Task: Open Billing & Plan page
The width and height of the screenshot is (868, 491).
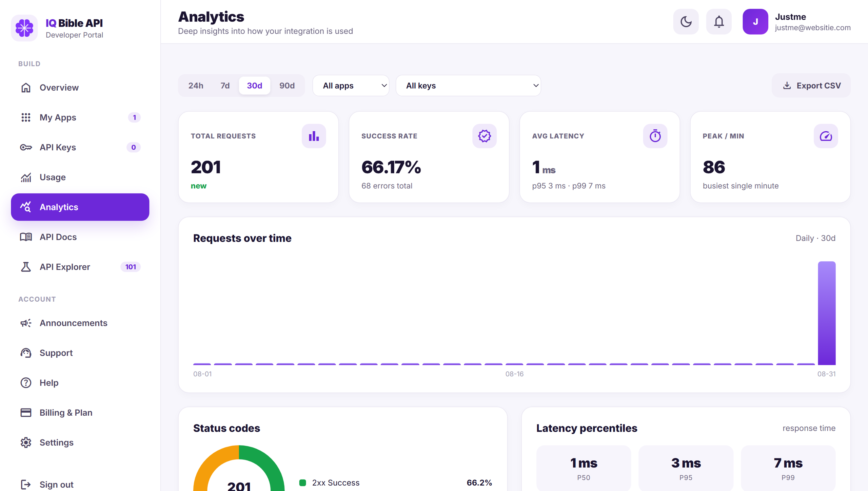Action: tap(80, 413)
